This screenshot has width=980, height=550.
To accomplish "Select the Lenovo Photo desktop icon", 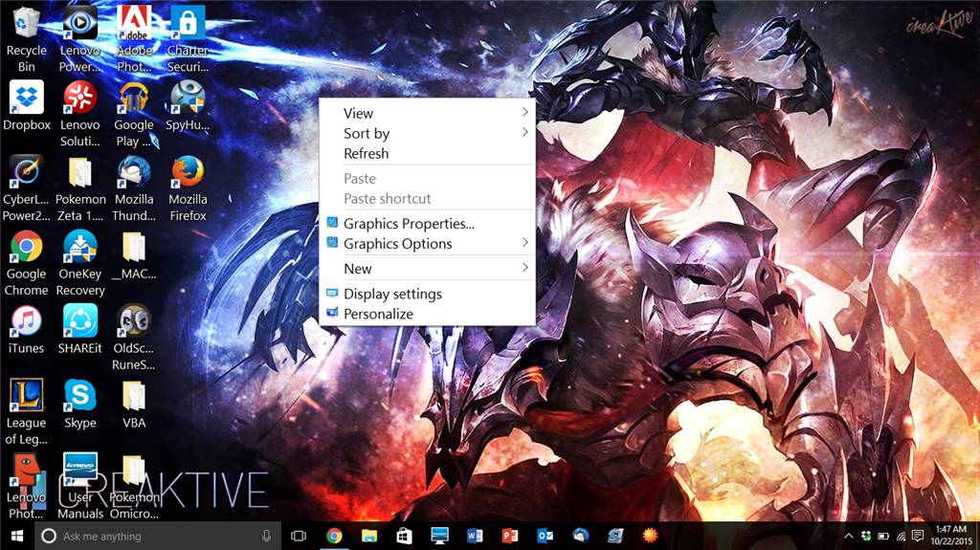I will (26, 486).
